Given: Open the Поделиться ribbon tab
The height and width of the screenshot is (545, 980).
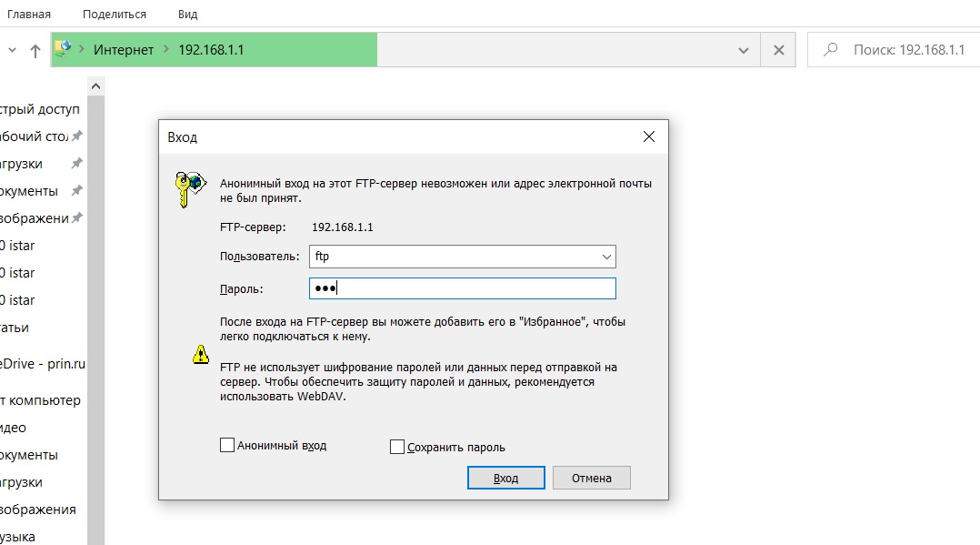Looking at the screenshot, I should 115,14.
